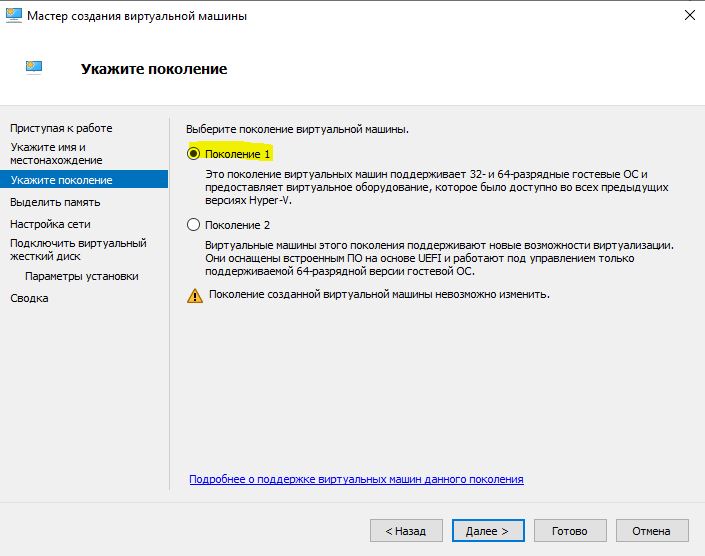Click the Укажите поколение page heading
This screenshot has height=556, width=705.
click(153, 69)
